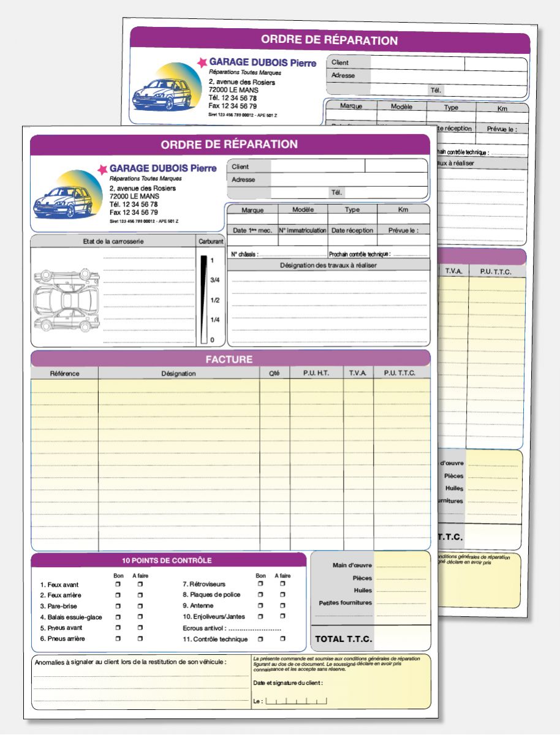Click the P.U. H.T. column header
The image size is (560, 735).
coord(317,373)
